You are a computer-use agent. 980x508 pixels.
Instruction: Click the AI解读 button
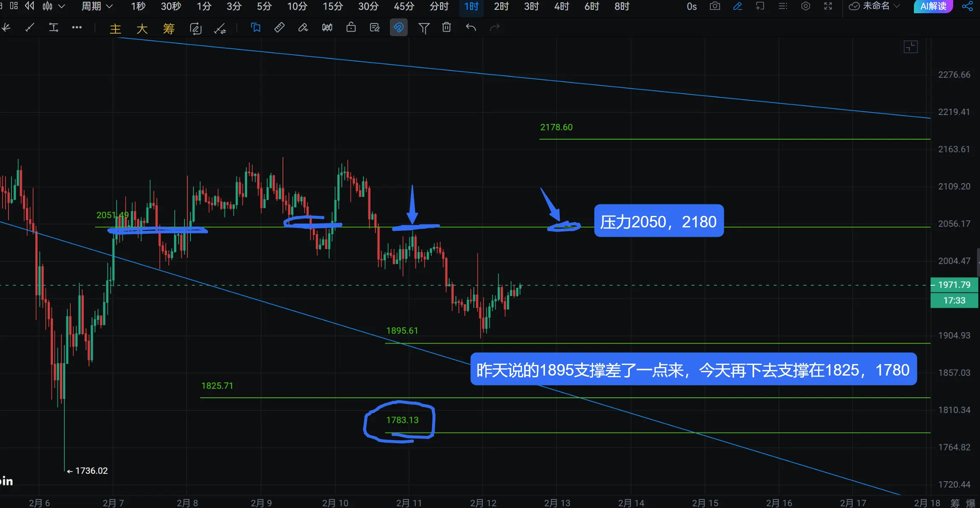click(933, 6)
